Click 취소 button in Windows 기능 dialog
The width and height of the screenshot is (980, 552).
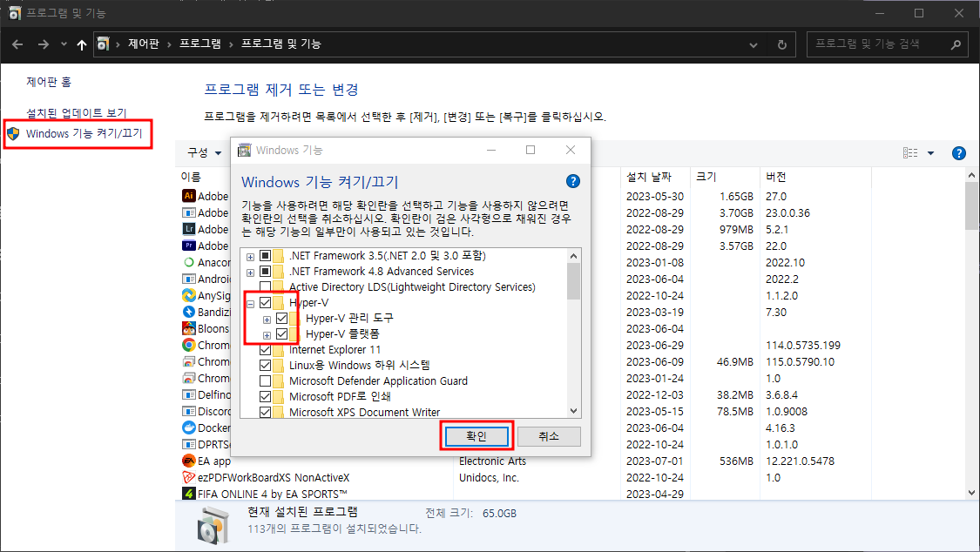click(x=549, y=436)
